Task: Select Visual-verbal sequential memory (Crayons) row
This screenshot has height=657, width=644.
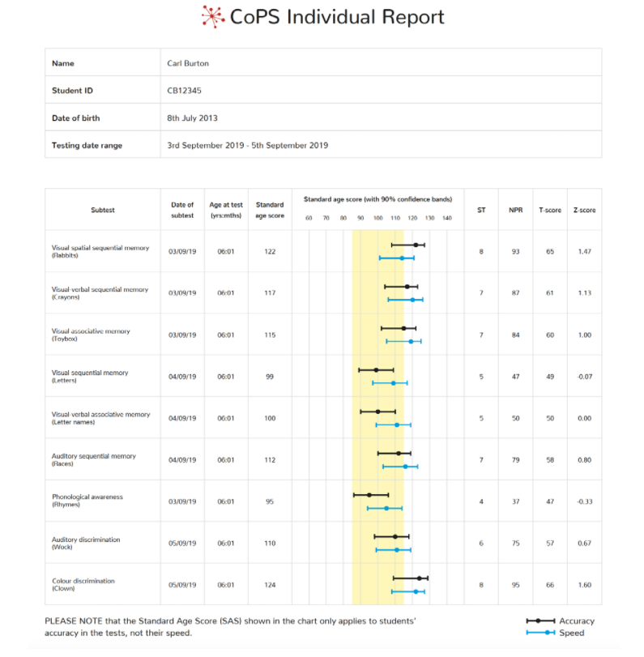Action: (323, 293)
